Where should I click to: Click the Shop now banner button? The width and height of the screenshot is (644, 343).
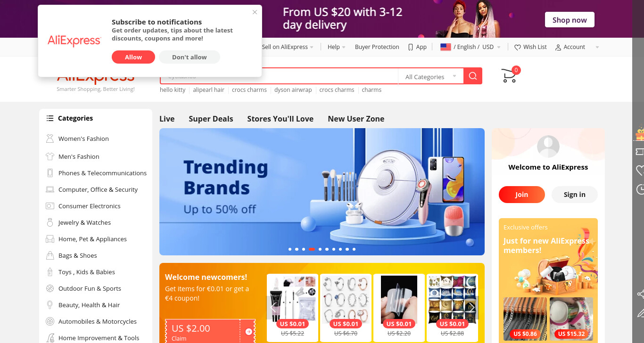(x=570, y=20)
